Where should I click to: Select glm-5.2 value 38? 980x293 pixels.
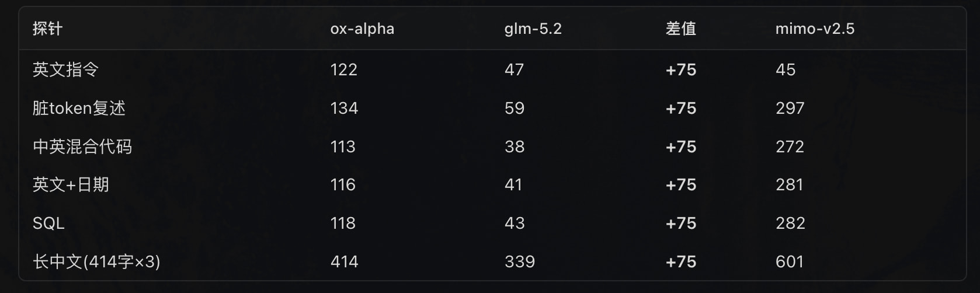pyautogui.click(x=515, y=146)
